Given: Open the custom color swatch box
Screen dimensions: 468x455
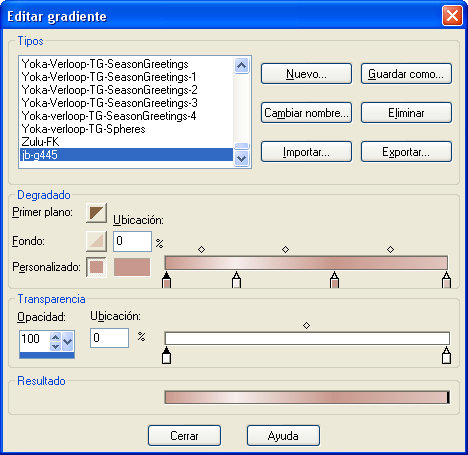Looking at the screenshot, I should pos(132,267).
